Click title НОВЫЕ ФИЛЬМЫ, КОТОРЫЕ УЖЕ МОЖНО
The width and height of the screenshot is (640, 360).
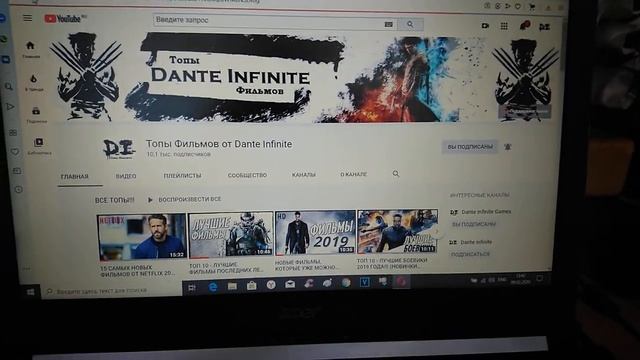[307, 264]
